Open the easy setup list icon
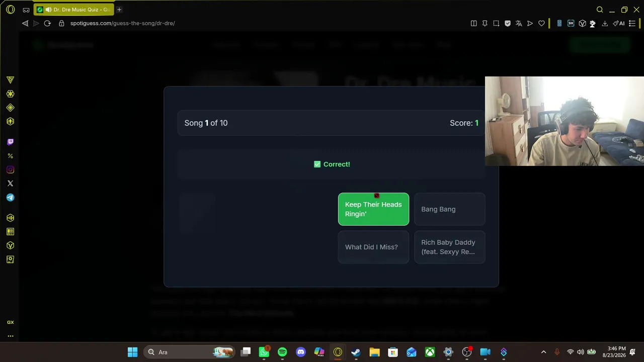Viewport: 644px width, 362px height. click(632, 23)
